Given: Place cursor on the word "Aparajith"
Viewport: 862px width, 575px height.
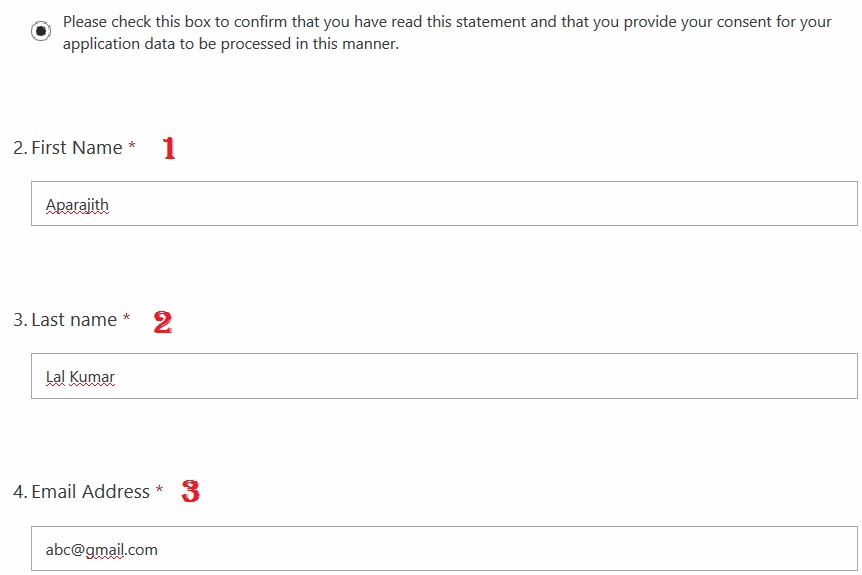Looking at the screenshot, I should (x=77, y=205).
